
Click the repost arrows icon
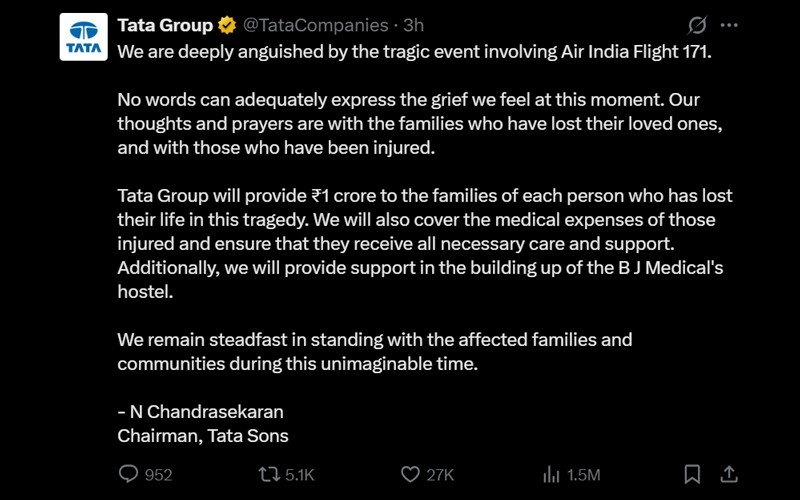tap(269, 474)
